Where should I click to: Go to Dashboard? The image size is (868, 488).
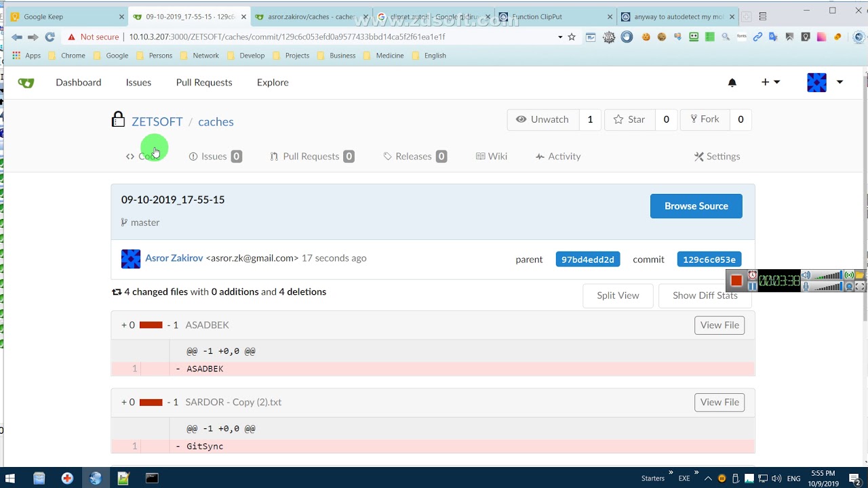coord(79,82)
